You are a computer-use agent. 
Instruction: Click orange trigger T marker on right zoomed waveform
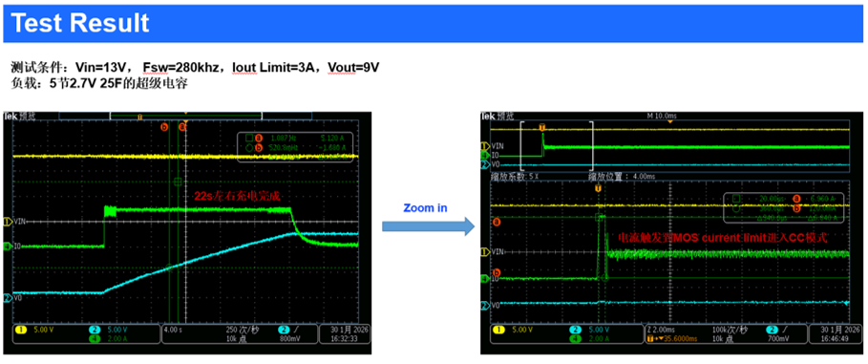(x=598, y=189)
